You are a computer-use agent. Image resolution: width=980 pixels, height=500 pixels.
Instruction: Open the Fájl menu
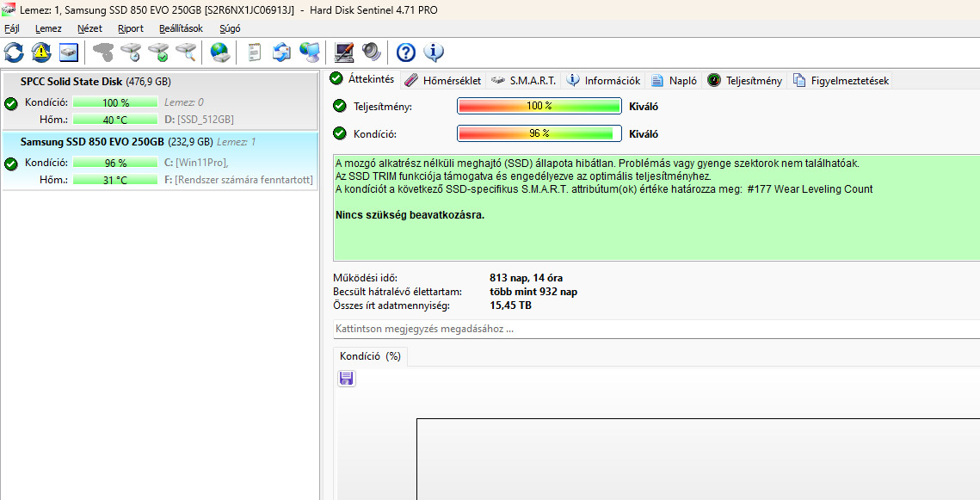tap(12, 28)
